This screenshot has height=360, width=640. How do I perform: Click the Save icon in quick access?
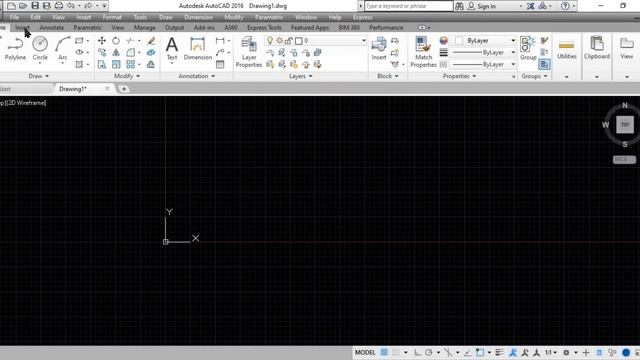tap(35, 6)
